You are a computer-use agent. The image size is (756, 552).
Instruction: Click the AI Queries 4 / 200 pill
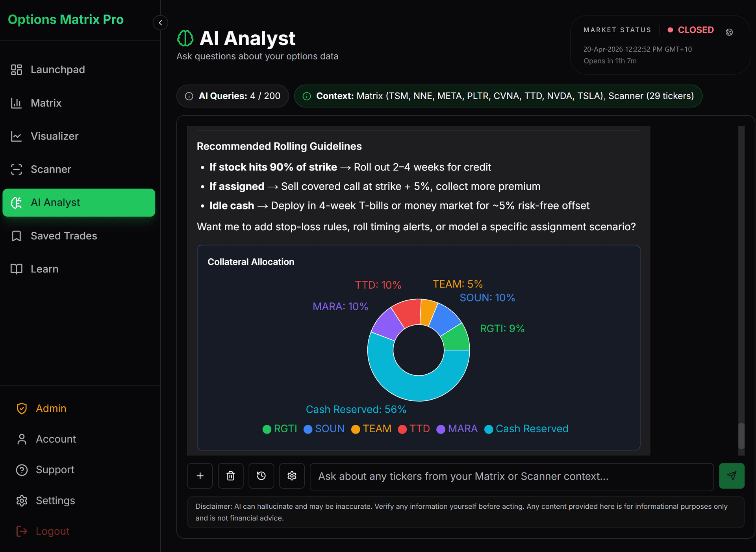point(233,96)
